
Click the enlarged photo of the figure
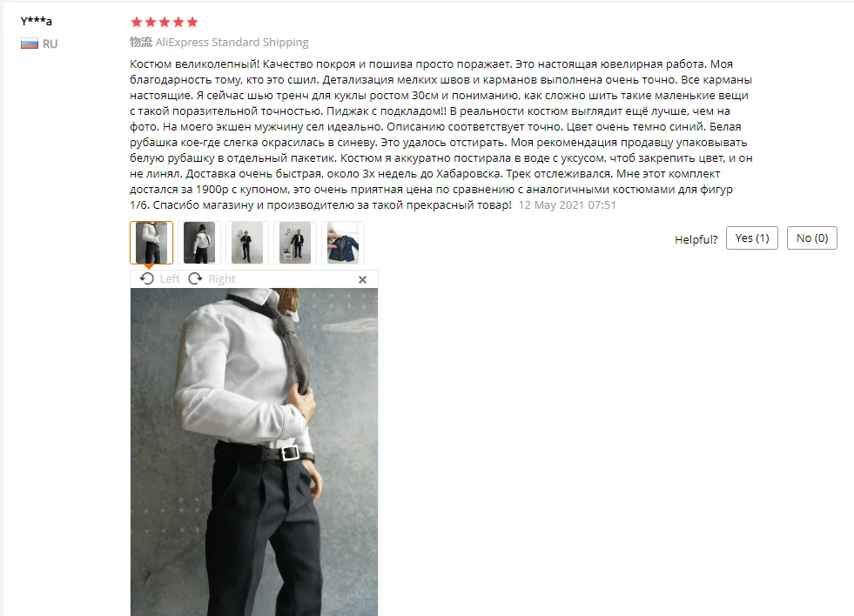click(x=254, y=452)
